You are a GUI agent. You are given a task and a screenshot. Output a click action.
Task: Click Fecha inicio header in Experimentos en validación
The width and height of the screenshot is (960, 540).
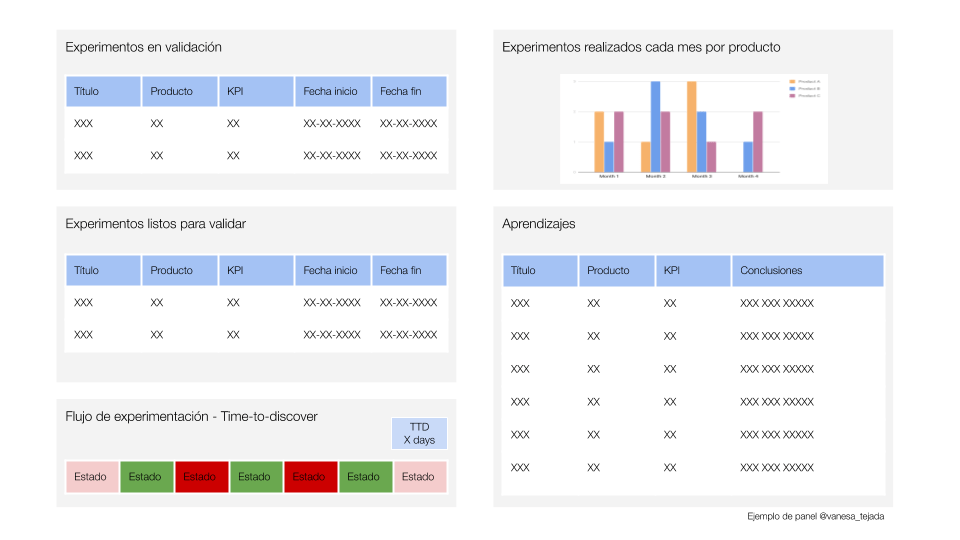pyautogui.click(x=332, y=91)
